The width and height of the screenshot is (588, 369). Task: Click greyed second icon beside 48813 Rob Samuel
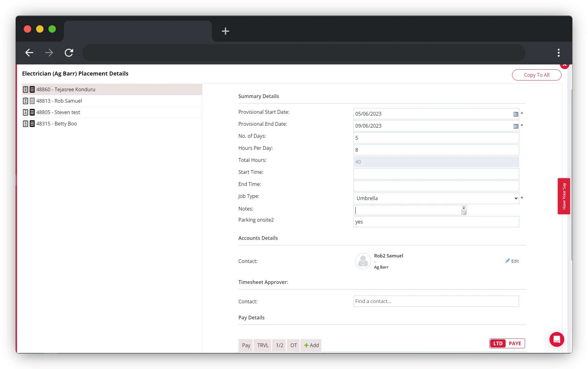pos(32,101)
